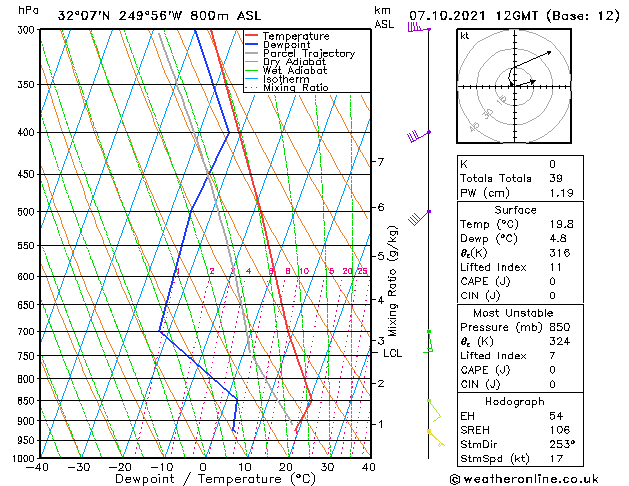Click the yellow wind barb near surface
This screenshot has height=486, width=629.
(x=436, y=438)
